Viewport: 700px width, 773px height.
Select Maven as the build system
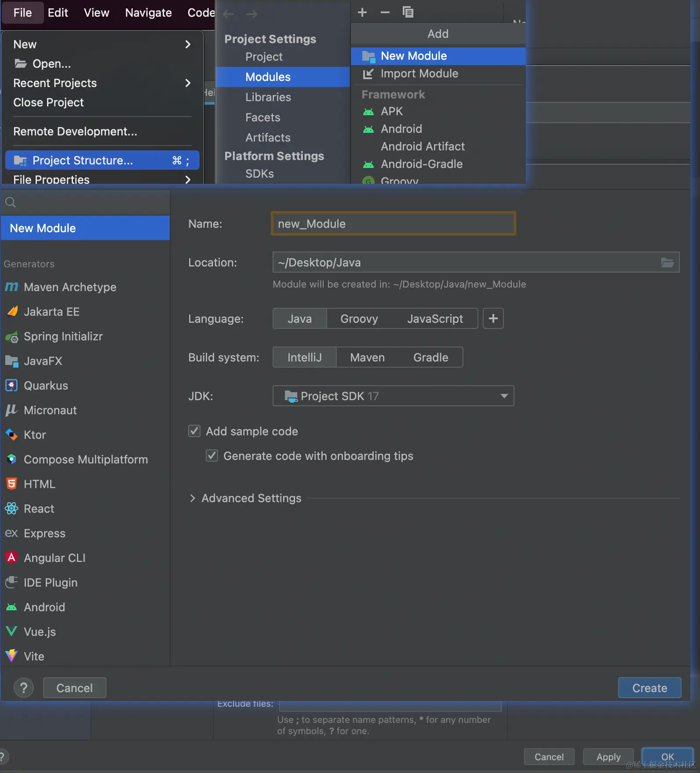(367, 357)
